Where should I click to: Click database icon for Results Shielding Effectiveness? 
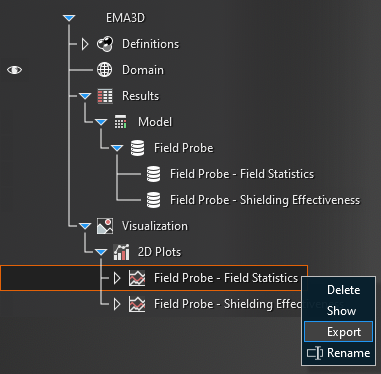click(153, 200)
